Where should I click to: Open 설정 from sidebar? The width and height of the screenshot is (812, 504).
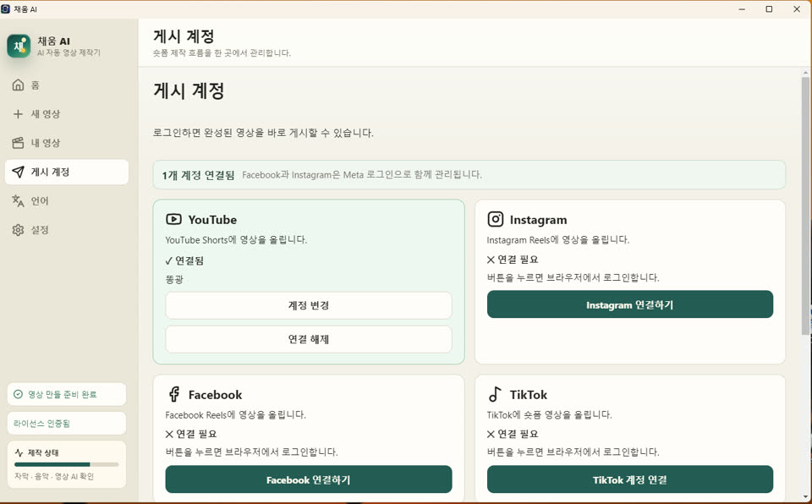[x=67, y=230]
